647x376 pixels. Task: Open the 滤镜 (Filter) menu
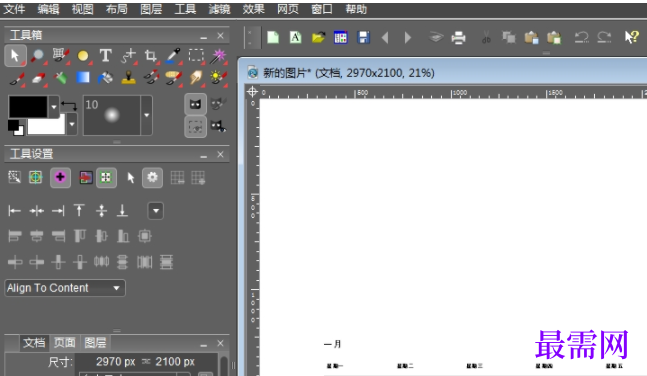coord(219,9)
